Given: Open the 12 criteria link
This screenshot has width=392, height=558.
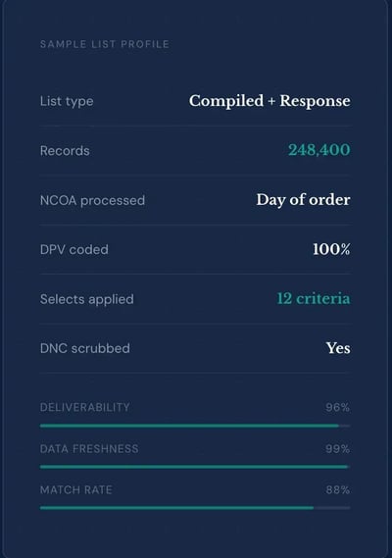Looking at the screenshot, I should [314, 298].
